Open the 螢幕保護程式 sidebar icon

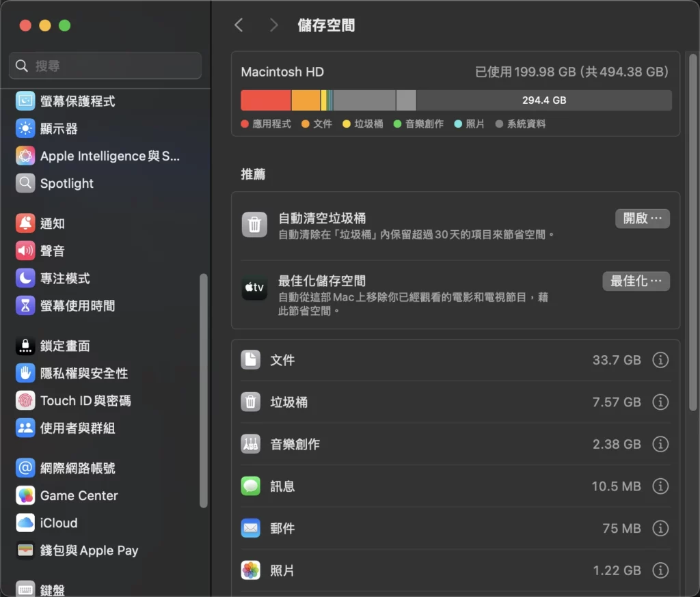point(25,101)
